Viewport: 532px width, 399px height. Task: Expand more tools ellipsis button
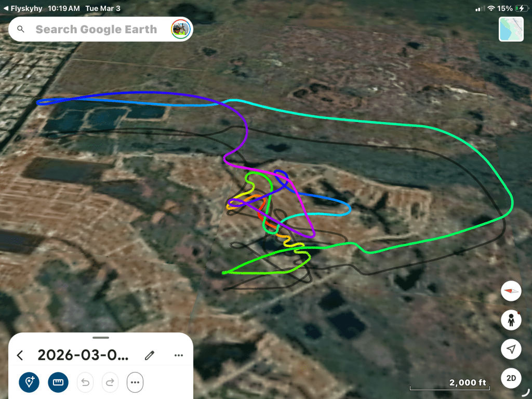click(x=135, y=382)
